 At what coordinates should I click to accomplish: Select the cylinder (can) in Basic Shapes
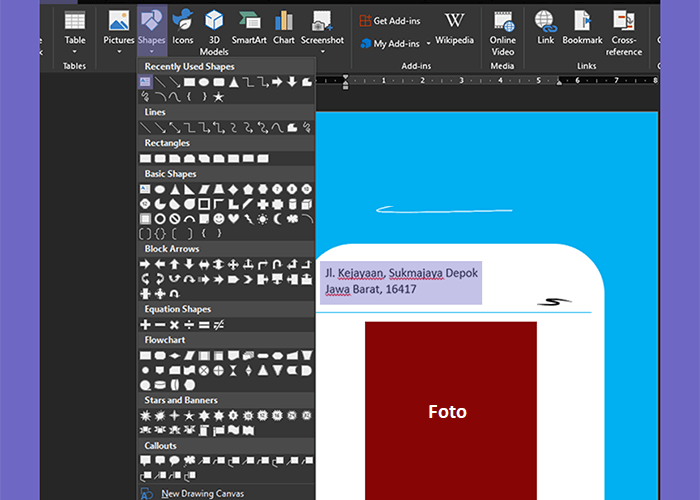(x=292, y=204)
